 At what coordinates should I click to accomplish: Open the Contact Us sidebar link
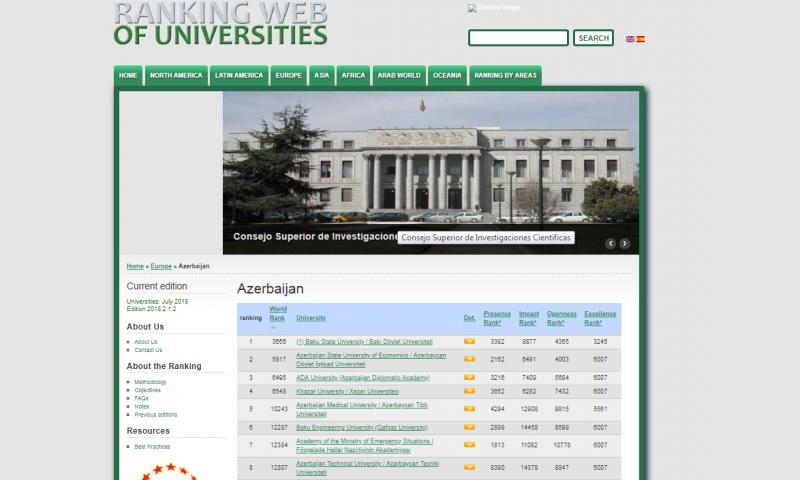coord(148,350)
